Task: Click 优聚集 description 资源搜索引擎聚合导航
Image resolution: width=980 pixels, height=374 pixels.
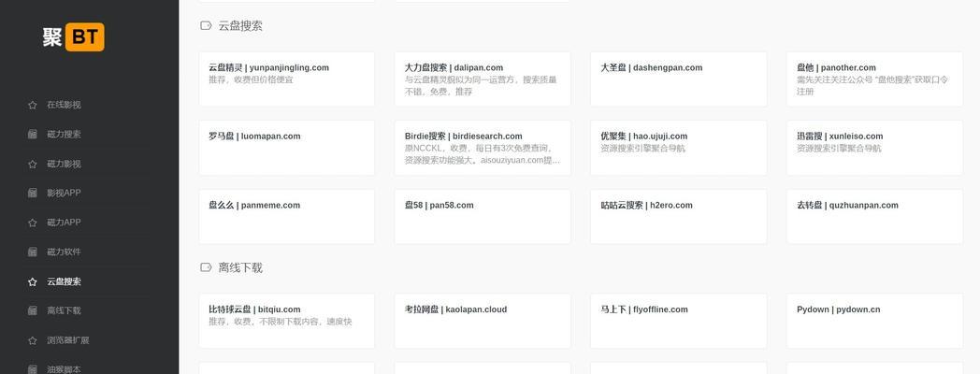Action: (x=642, y=149)
